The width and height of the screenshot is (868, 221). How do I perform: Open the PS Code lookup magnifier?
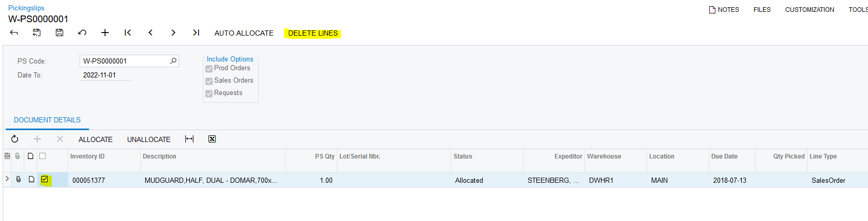[173, 61]
